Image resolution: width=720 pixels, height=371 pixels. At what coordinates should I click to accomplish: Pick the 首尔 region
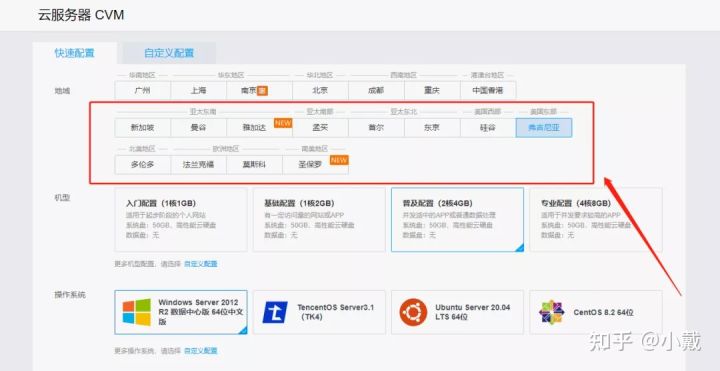coord(376,128)
